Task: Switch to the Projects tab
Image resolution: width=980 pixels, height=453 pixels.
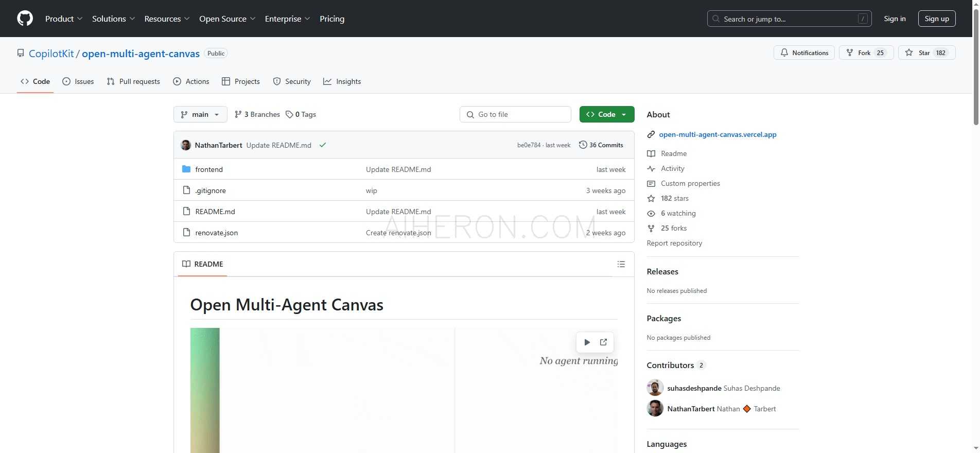Action: click(x=241, y=81)
